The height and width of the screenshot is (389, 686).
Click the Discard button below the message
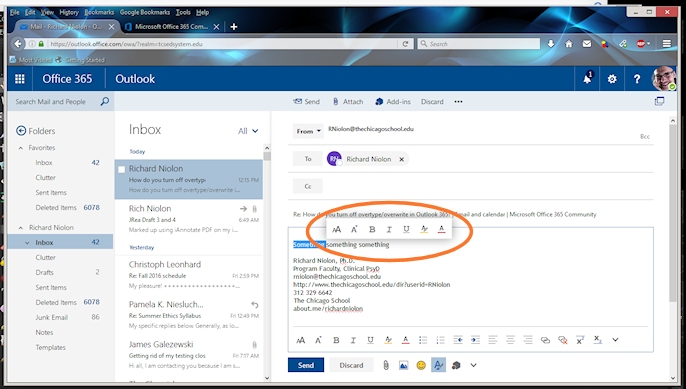tap(351, 365)
